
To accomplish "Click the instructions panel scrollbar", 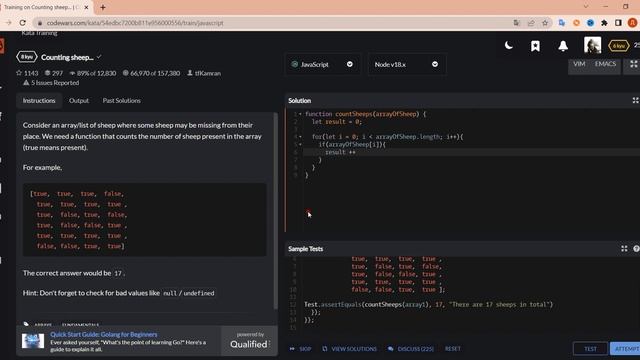I will tap(276, 211).
